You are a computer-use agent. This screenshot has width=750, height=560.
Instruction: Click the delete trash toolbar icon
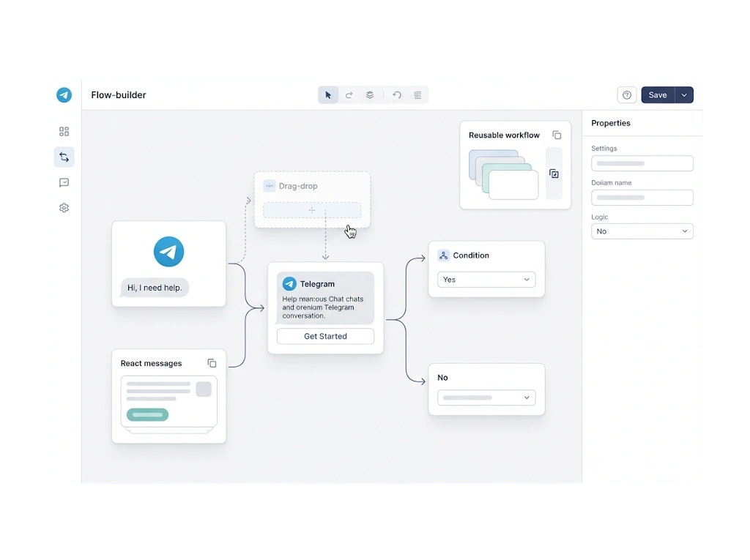(x=417, y=94)
